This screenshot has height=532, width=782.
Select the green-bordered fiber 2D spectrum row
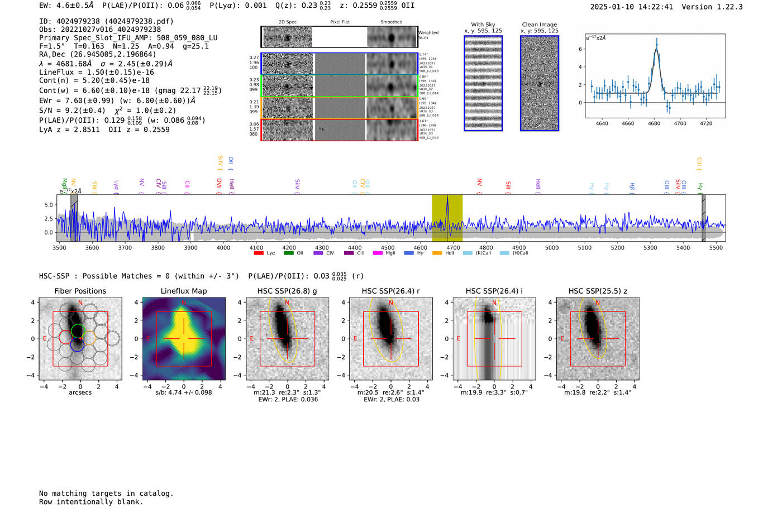pos(340,86)
